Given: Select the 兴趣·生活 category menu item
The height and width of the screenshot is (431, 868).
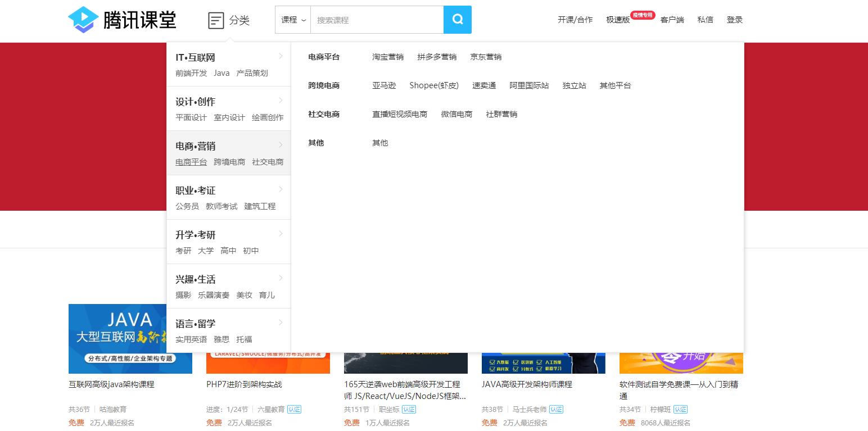Looking at the screenshot, I should point(196,279).
